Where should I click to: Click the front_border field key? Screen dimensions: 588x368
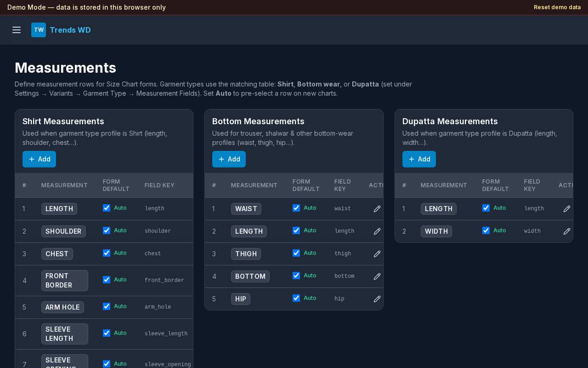coord(164,280)
